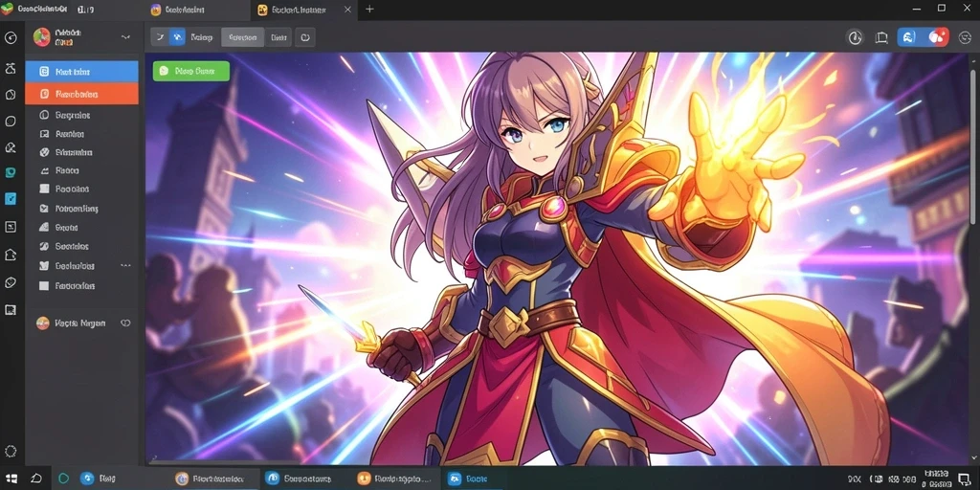Select the teal highlighted square icon in left rail
980x490 pixels.
(11, 172)
